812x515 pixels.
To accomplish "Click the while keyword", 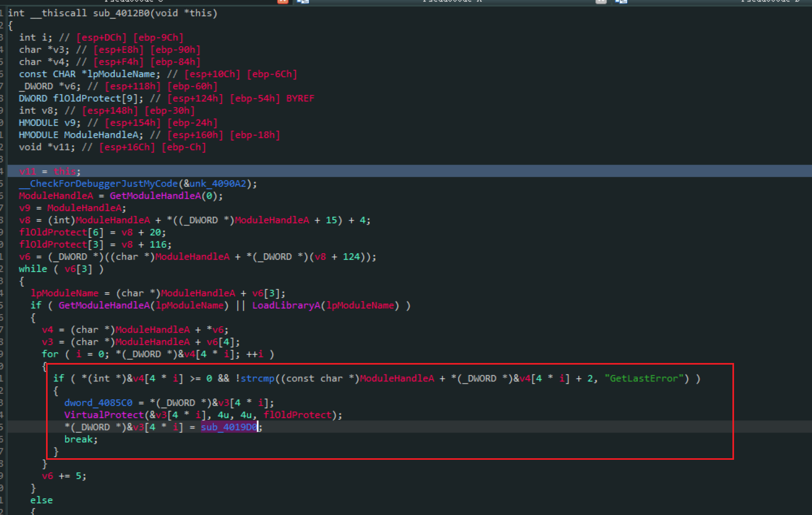I will 33,269.
